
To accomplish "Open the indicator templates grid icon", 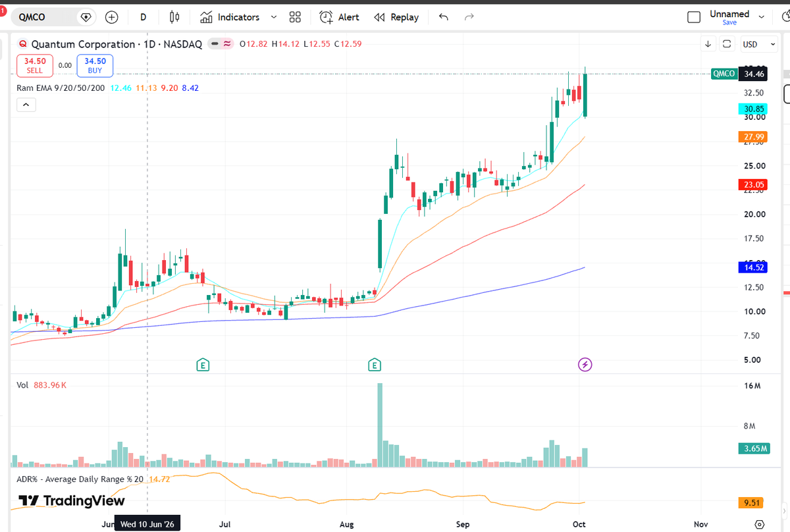I will click(295, 17).
